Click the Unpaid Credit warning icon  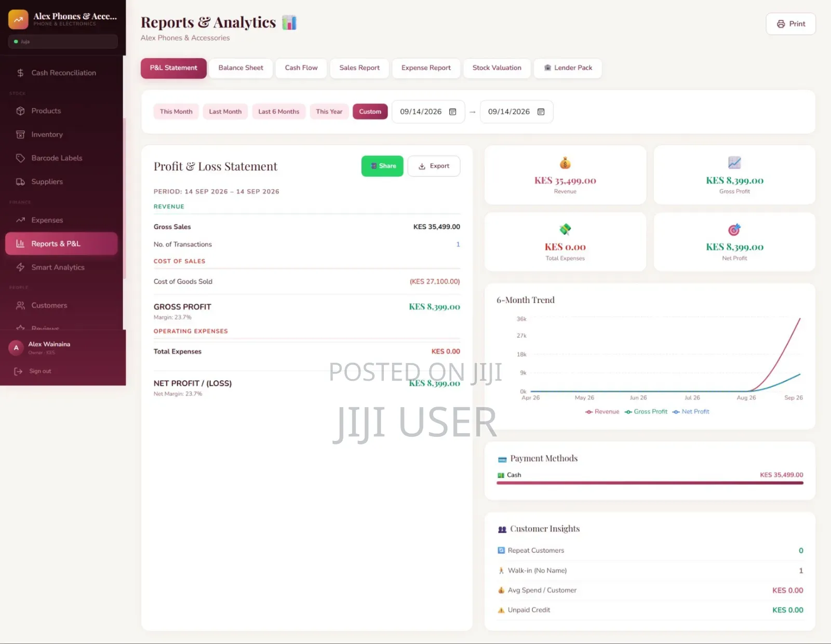(501, 610)
